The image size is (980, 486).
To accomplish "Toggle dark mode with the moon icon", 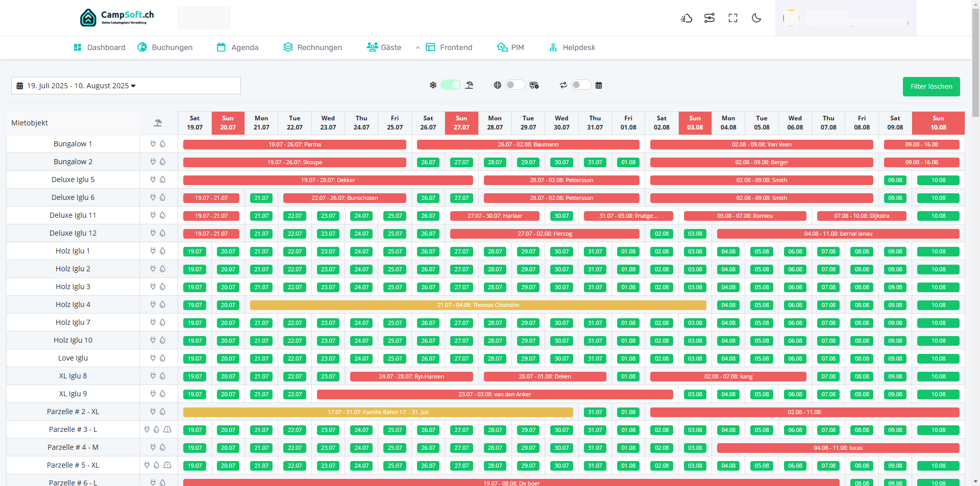I will [x=756, y=18].
